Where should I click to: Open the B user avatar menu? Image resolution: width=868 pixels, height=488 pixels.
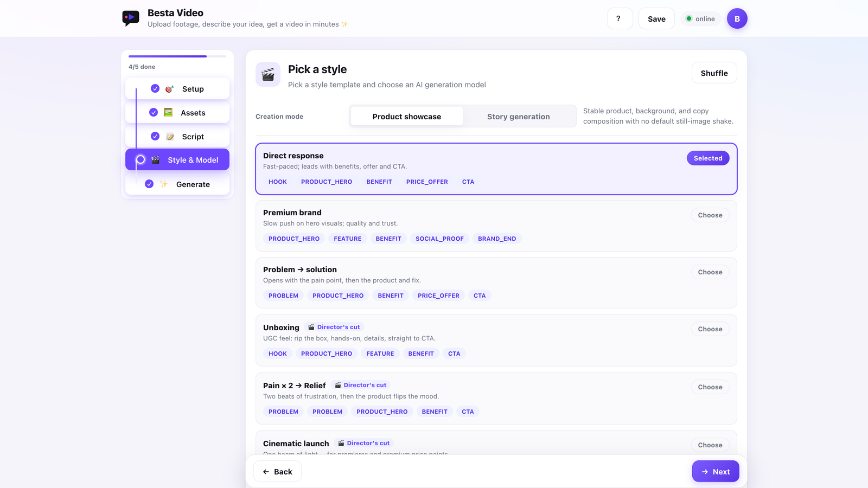(x=737, y=18)
